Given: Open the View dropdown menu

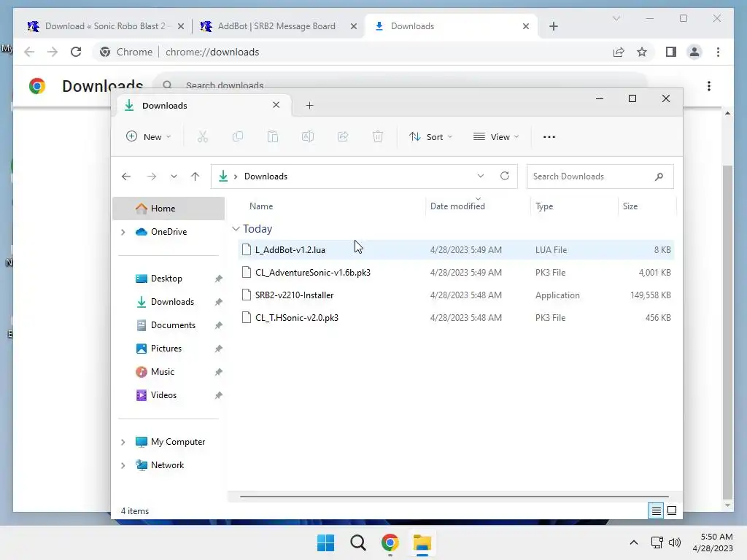Looking at the screenshot, I should 496,137.
